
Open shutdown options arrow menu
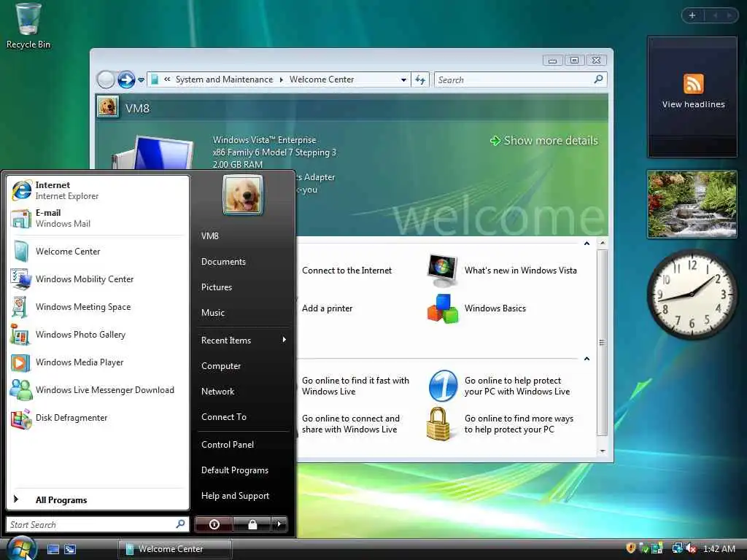click(279, 524)
